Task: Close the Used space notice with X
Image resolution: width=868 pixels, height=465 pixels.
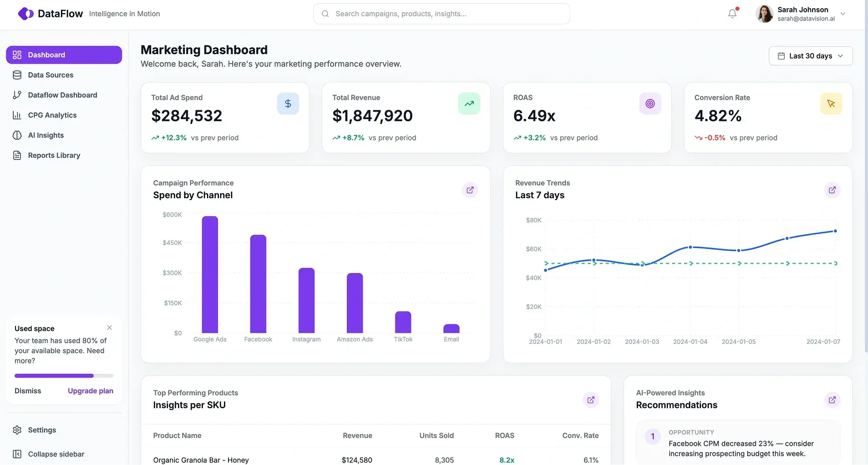Action: [109, 328]
